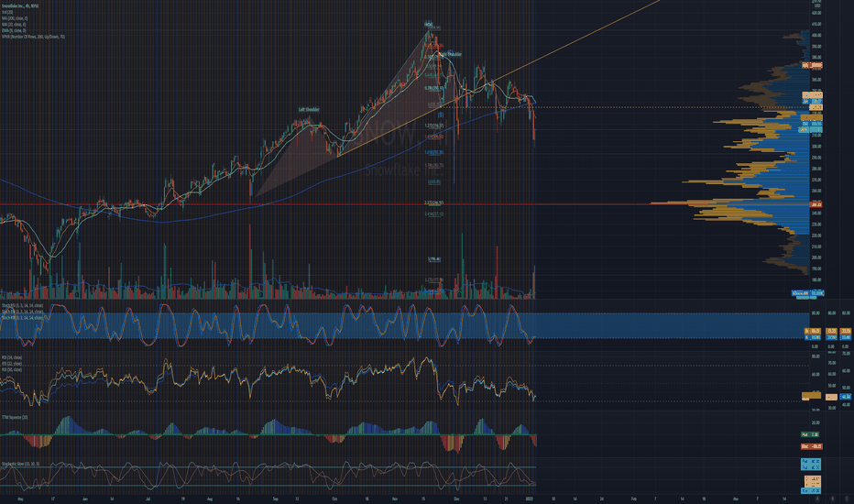This screenshot has height=504, width=854.
Task: Click the Jul label on time axis
Action: tap(148, 499)
